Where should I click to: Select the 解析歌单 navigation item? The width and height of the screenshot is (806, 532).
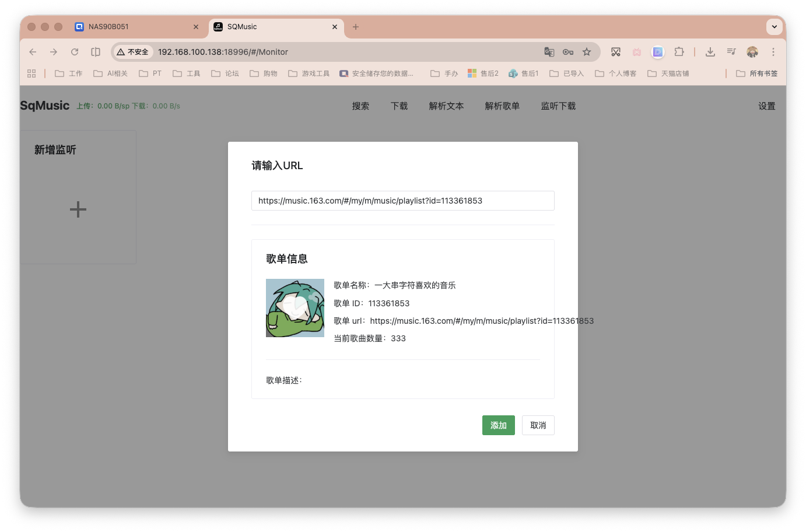pos(502,106)
